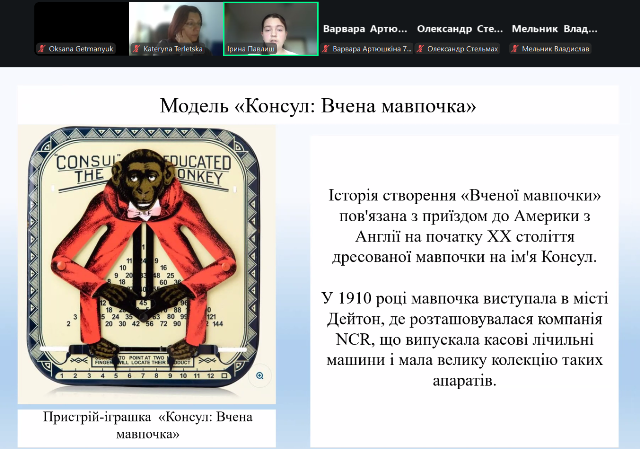640x449 pixels.
Task: Select Ірина Павлиш's active speaker video tile
Action: [x=271, y=29]
